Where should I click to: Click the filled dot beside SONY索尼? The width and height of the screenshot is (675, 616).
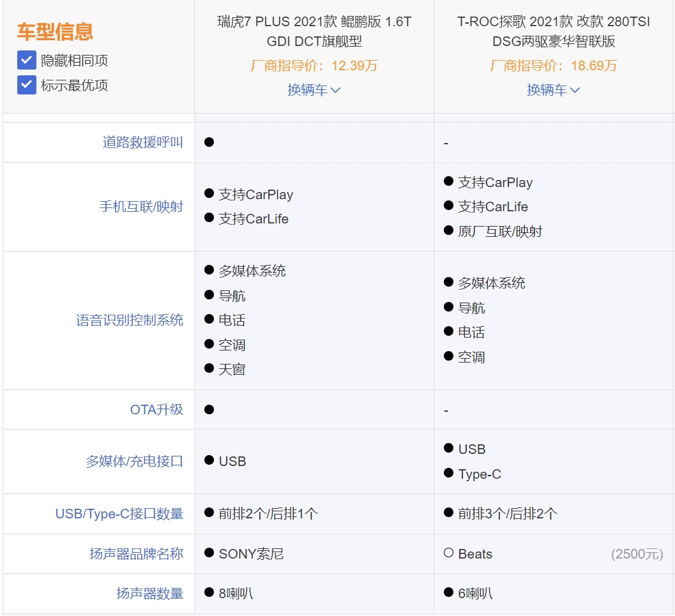pyautogui.click(x=209, y=553)
